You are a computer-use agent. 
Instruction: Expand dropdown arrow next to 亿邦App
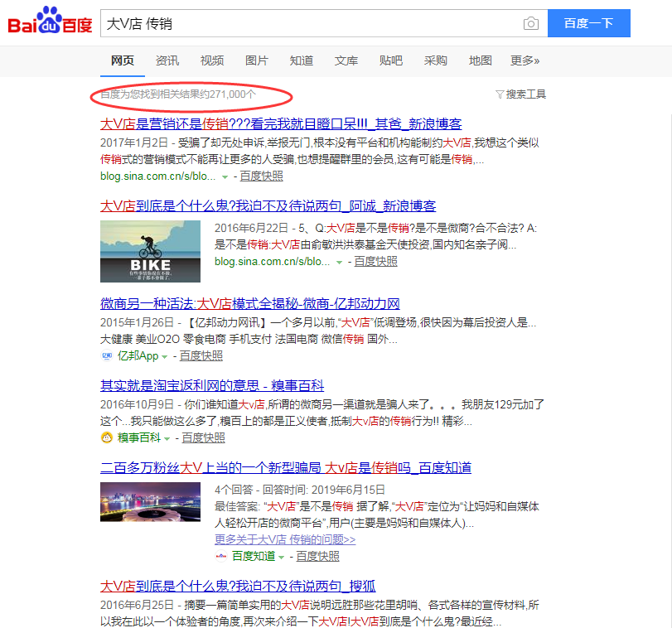point(164,356)
